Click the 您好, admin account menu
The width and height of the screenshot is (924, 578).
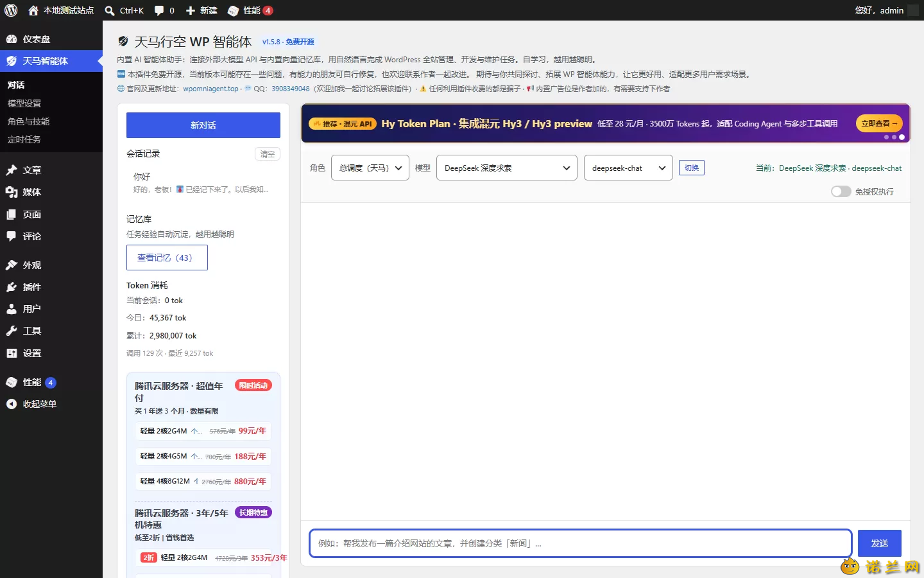click(x=886, y=10)
